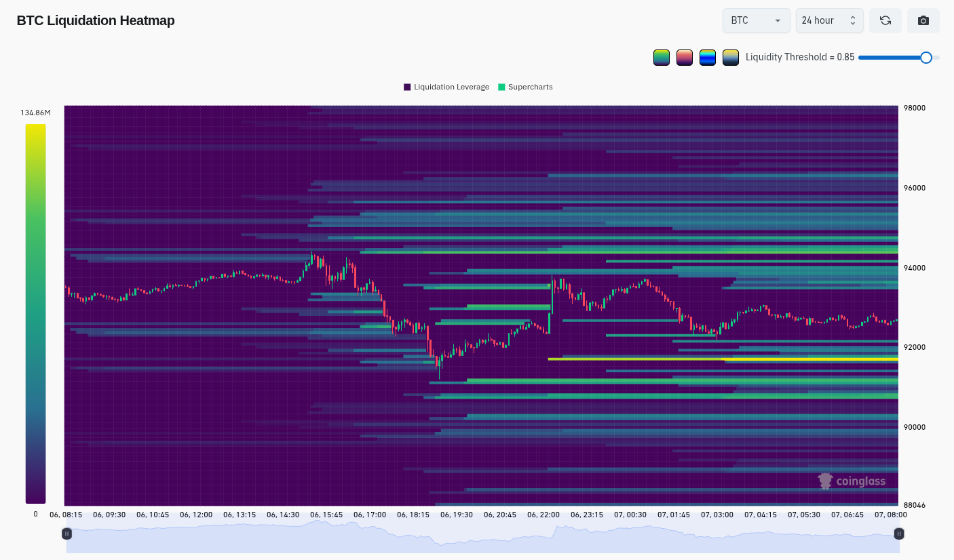Image resolution: width=954 pixels, height=560 pixels.
Task: Click the Liquidity Threshold slider track
Action: pyautogui.click(x=899, y=58)
